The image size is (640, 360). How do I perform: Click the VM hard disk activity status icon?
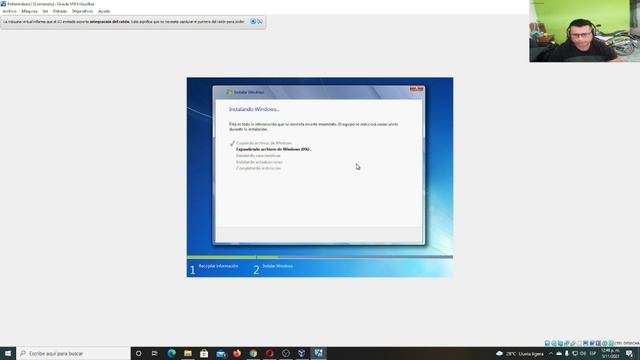point(547,343)
